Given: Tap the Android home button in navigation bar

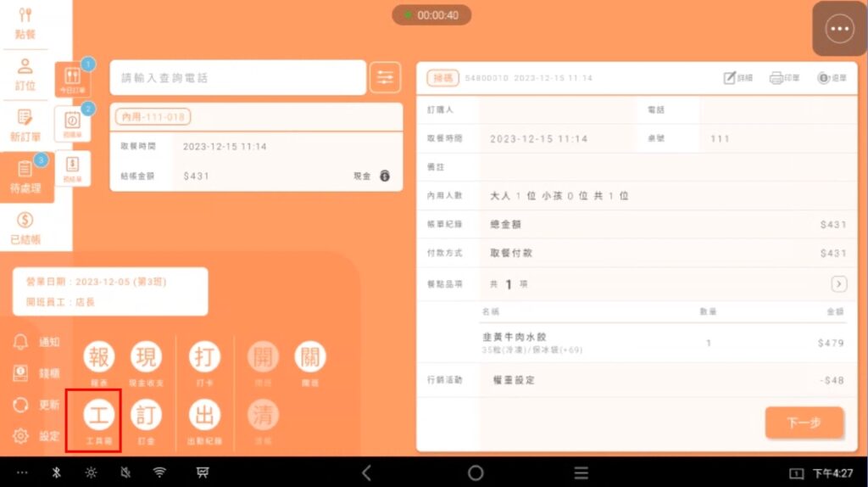Looking at the screenshot, I should pos(476,473).
